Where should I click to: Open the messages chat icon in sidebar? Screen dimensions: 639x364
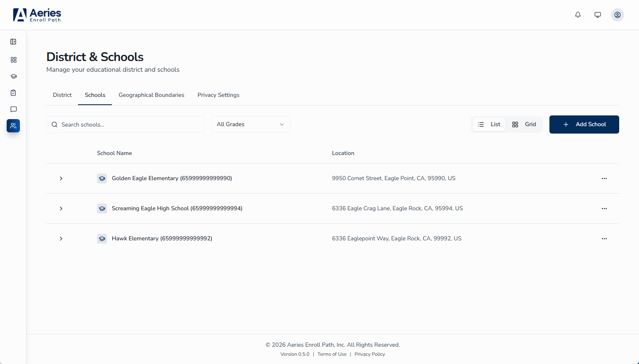tap(13, 109)
